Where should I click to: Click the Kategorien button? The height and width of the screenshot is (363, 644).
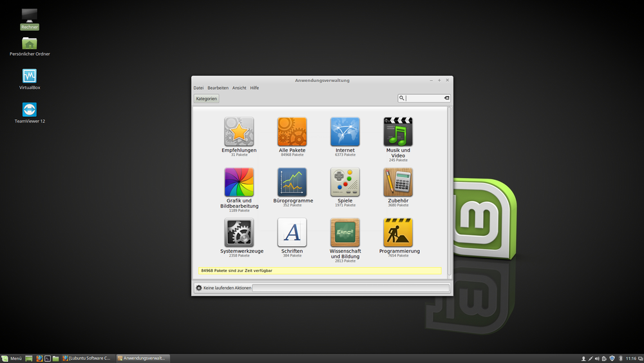click(207, 99)
